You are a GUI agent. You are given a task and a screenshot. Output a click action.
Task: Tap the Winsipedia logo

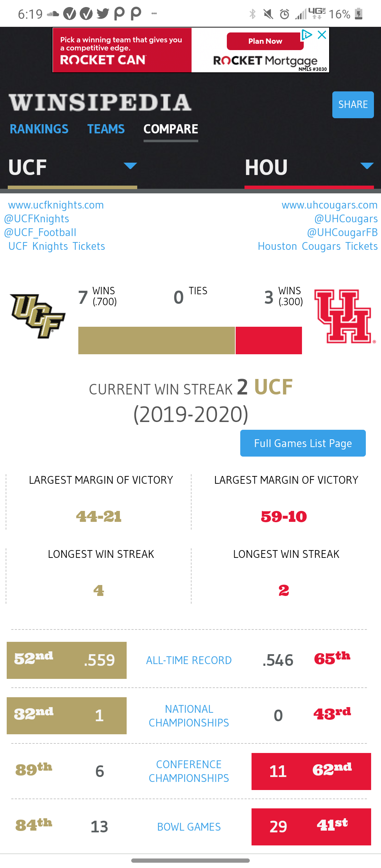[x=100, y=103]
